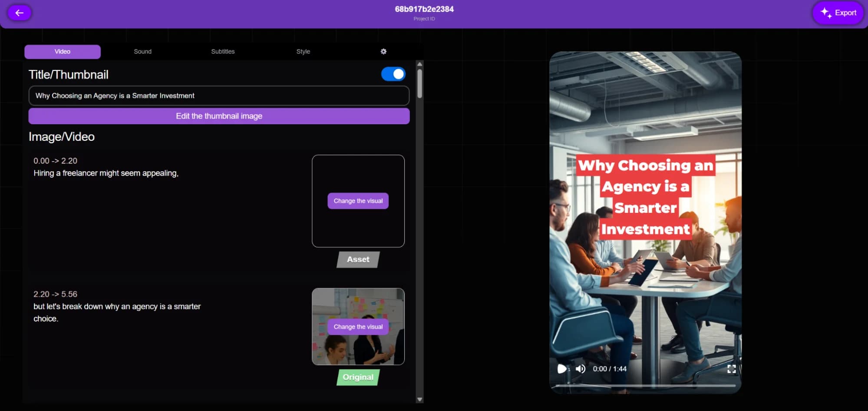Click the sparkle icon inside the Export button
The height and width of the screenshot is (411, 868).
tap(826, 13)
